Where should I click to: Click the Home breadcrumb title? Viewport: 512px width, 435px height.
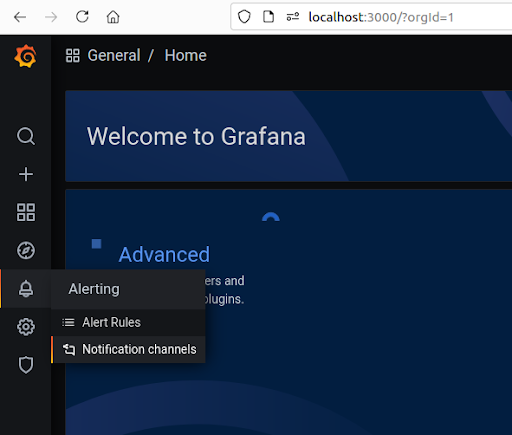coord(186,55)
